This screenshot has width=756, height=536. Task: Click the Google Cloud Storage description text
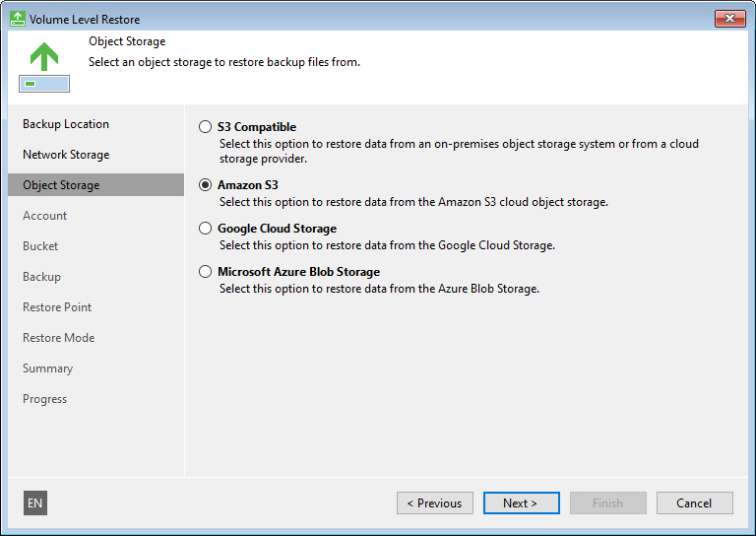pos(387,245)
